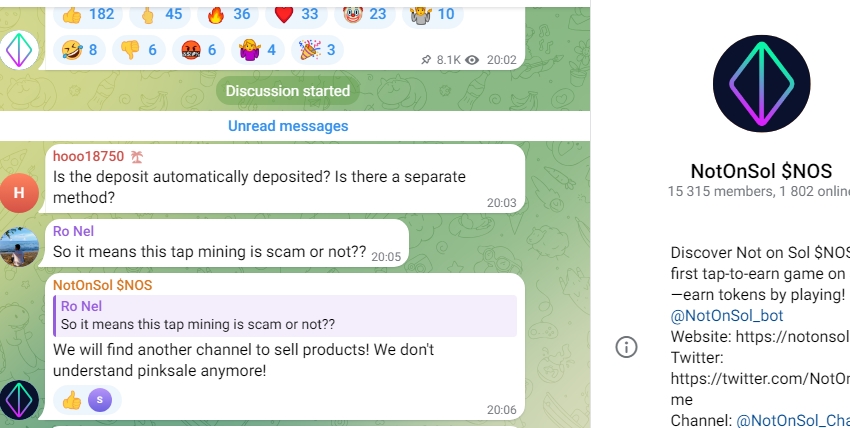Screen dimensions: 850x428
Task: Toggle the thumbs down reaction with 6
Action: pyautogui.click(x=139, y=50)
